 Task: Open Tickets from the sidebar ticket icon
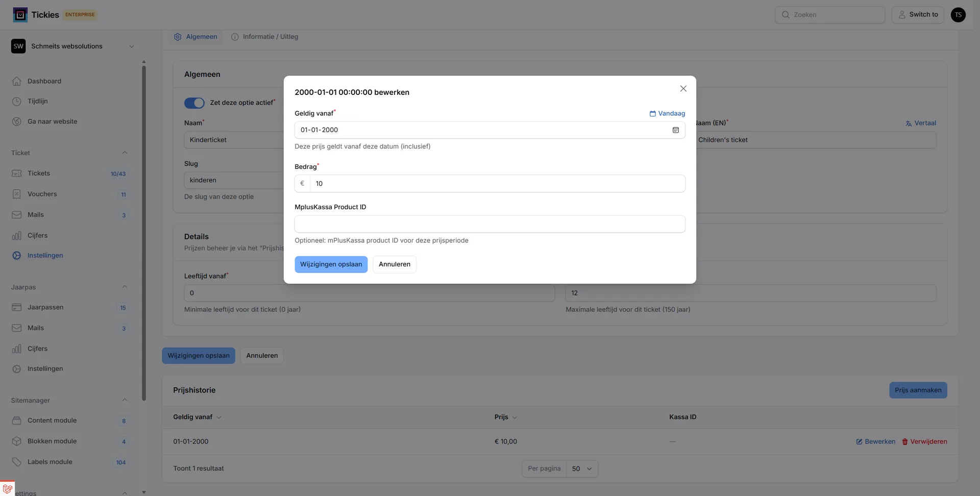click(x=17, y=173)
